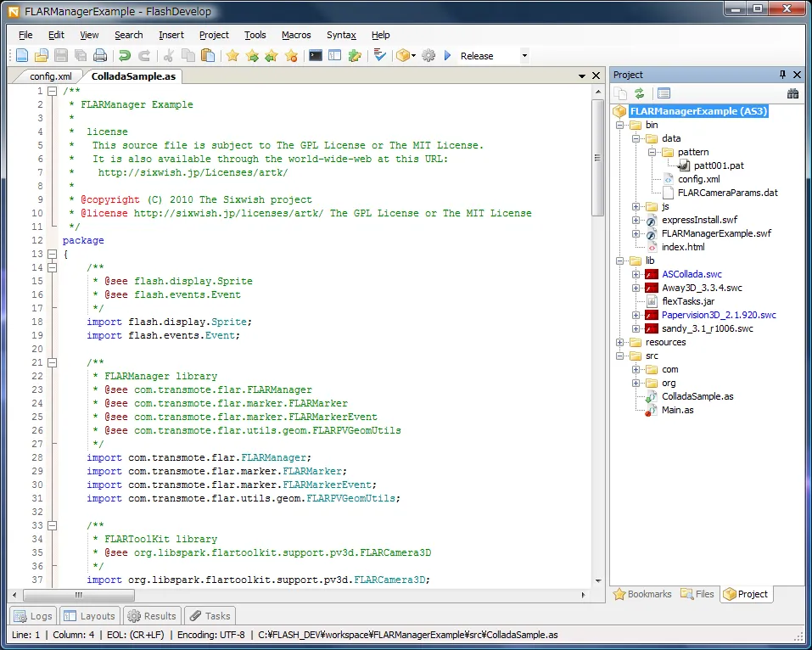Collapse the data folder

(x=636, y=138)
